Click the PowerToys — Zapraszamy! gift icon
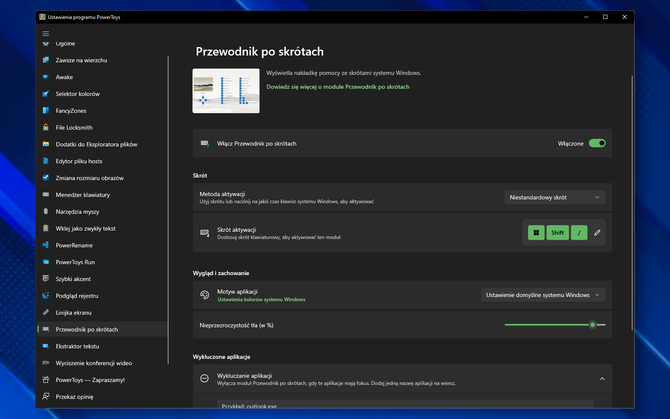The width and height of the screenshot is (670, 419). point(46,380)
